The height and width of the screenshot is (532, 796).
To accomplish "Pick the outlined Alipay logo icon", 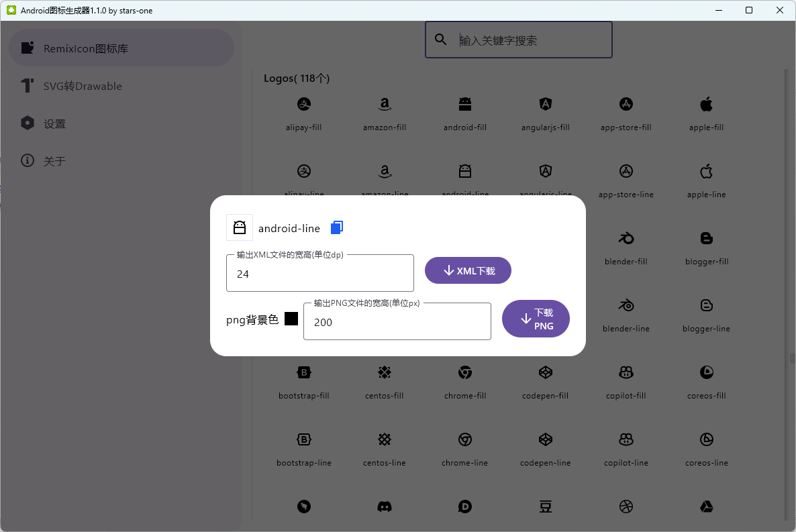I will 303,171.
